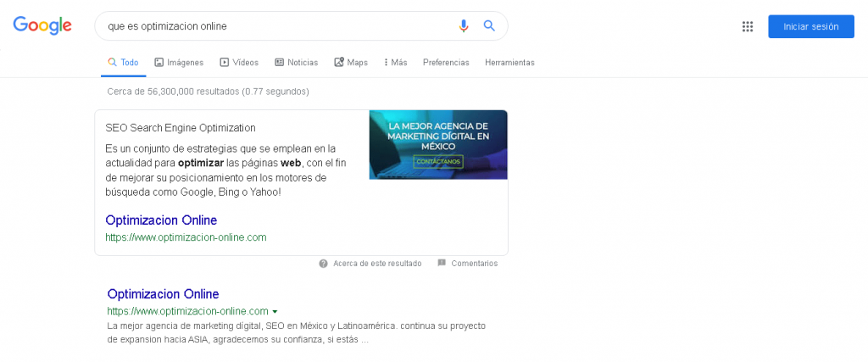Click the question mark icon beside Acerca de este resultado
868x362 pixels.
coord(323,264)
